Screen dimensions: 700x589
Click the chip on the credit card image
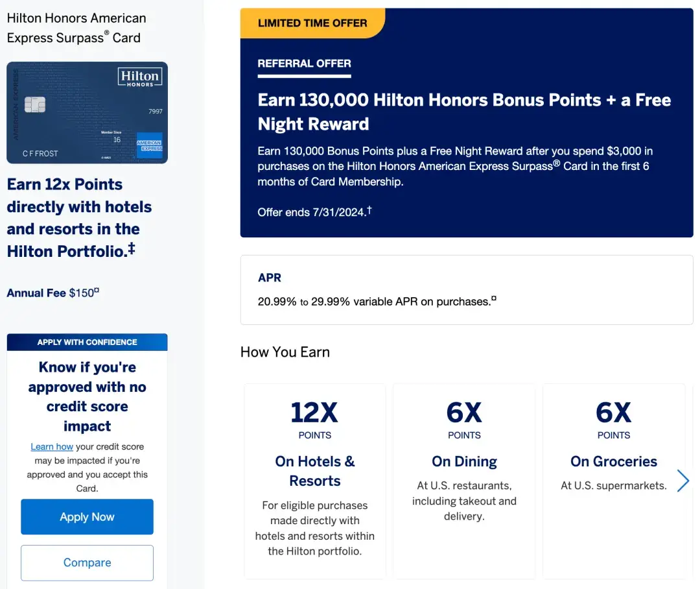click(x=34, y=104)
